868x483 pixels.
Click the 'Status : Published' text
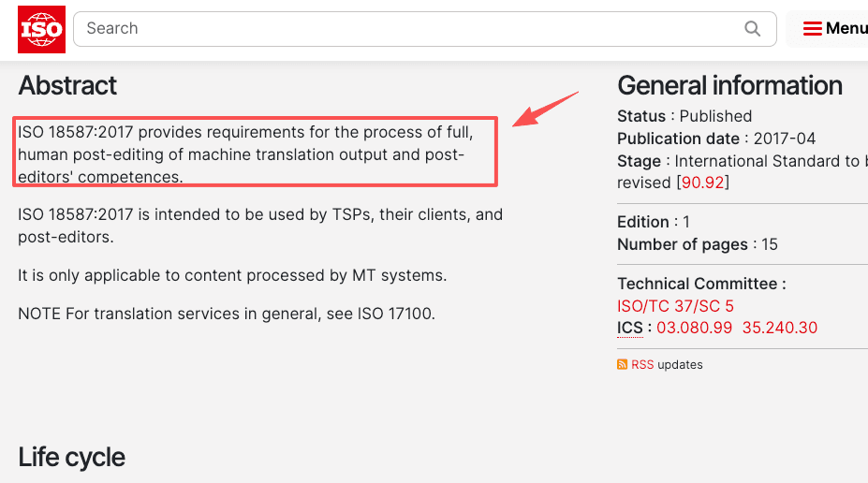tap(684, 116)
